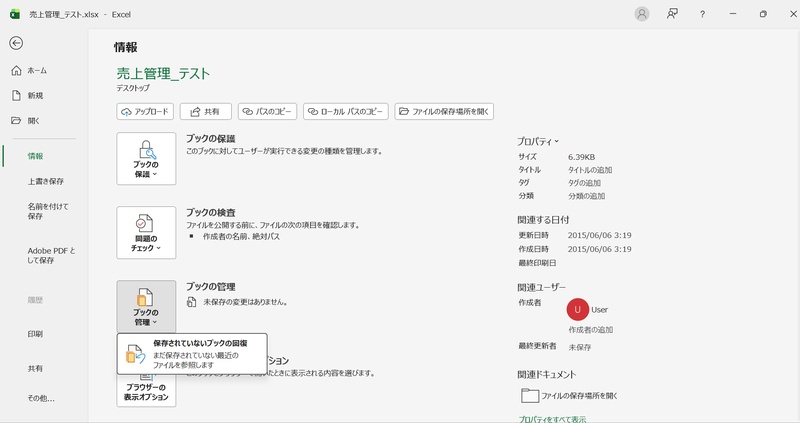Click ファイルの保存場所を開く button at top

pos(444,111)
